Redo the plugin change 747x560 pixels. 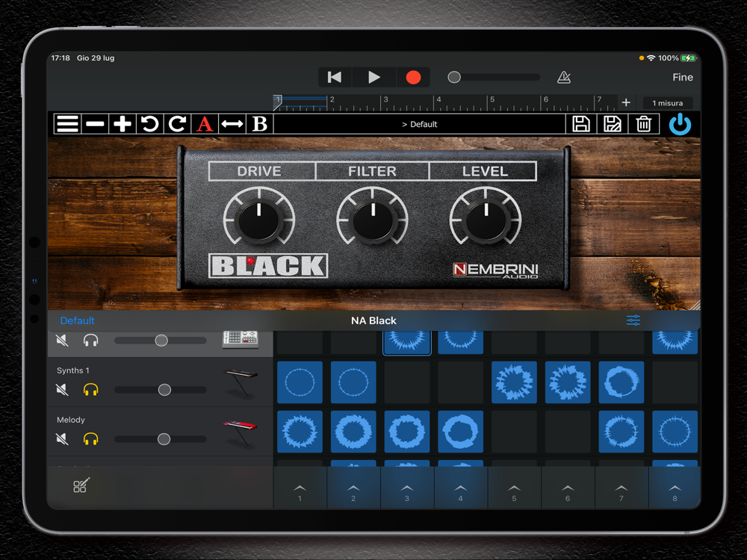coord(177,124)
